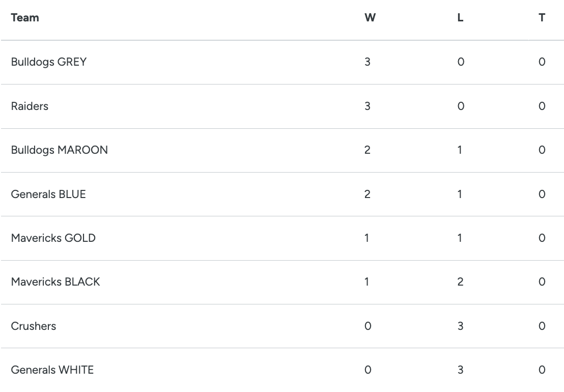Click the L column header
564x392 pixels.
(x=460, y=18)
